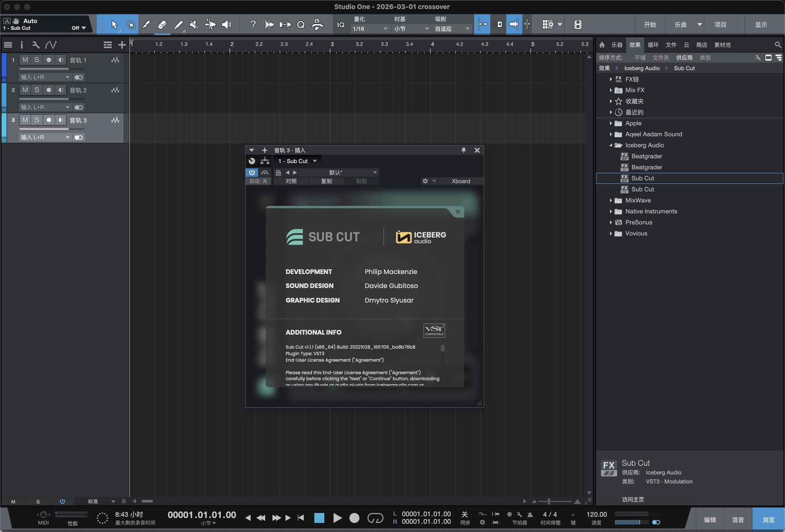Screen dimensions: 785x532
Task: Open the 混音 mix view tab
Action: point(738,520)
